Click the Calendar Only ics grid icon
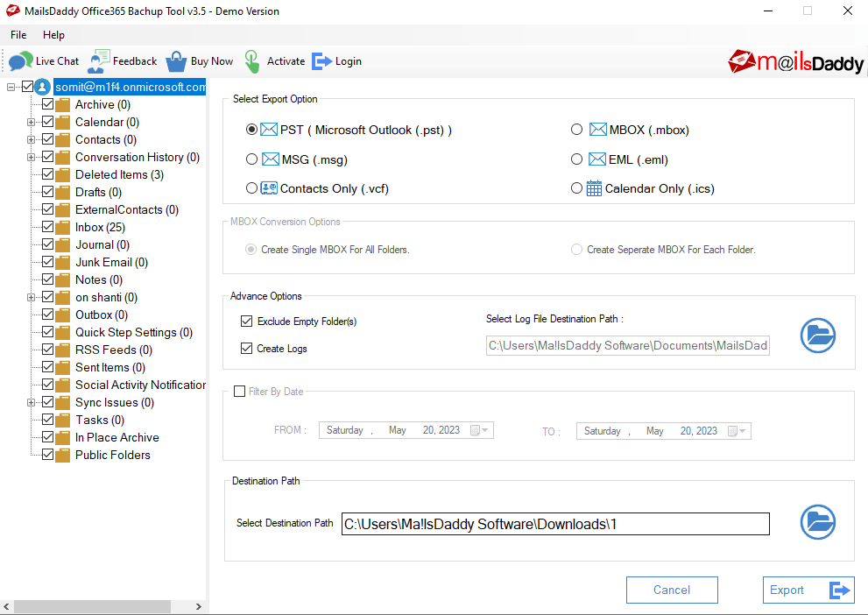This screenshot has height=615, width=868. click(594, 188)
